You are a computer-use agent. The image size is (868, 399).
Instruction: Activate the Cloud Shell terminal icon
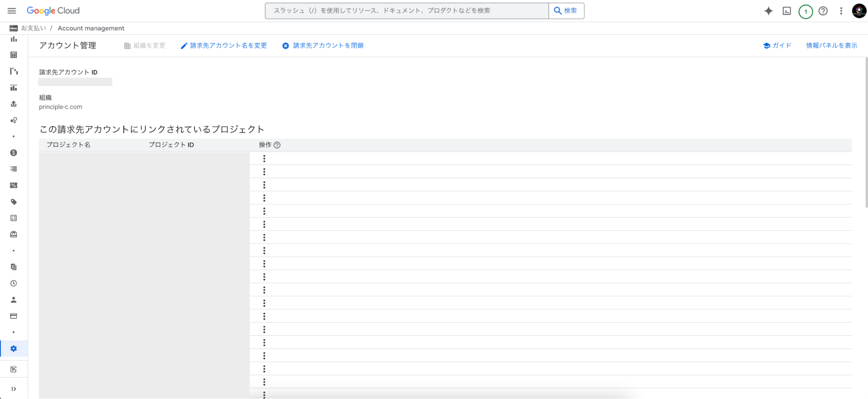(787, 11)
